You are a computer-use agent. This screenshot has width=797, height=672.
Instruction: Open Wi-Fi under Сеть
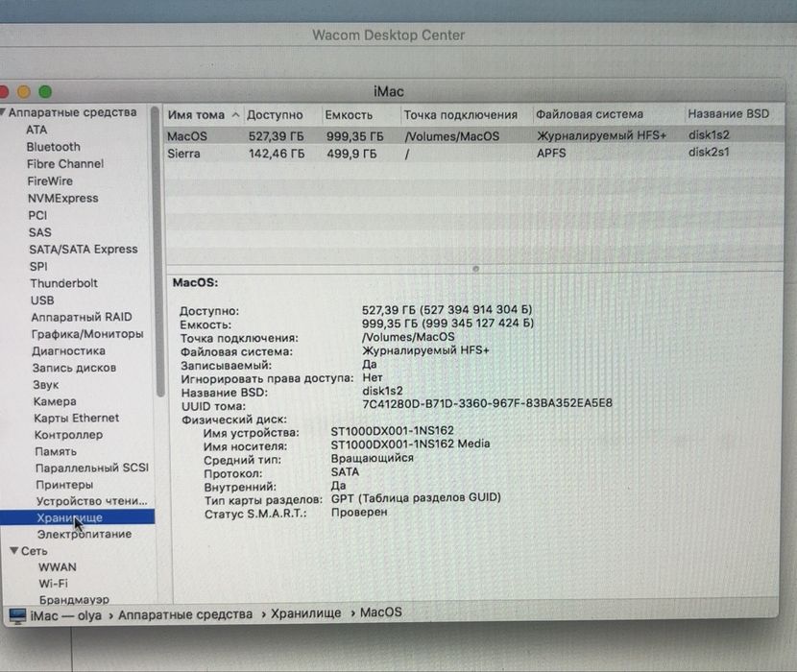tap(54, 584)
